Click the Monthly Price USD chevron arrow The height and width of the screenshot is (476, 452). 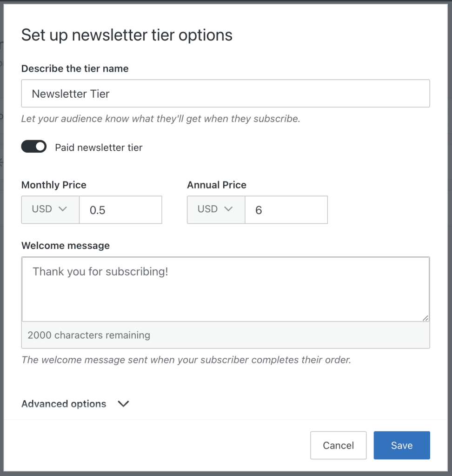pyautogui.click(x=63, y=209)
